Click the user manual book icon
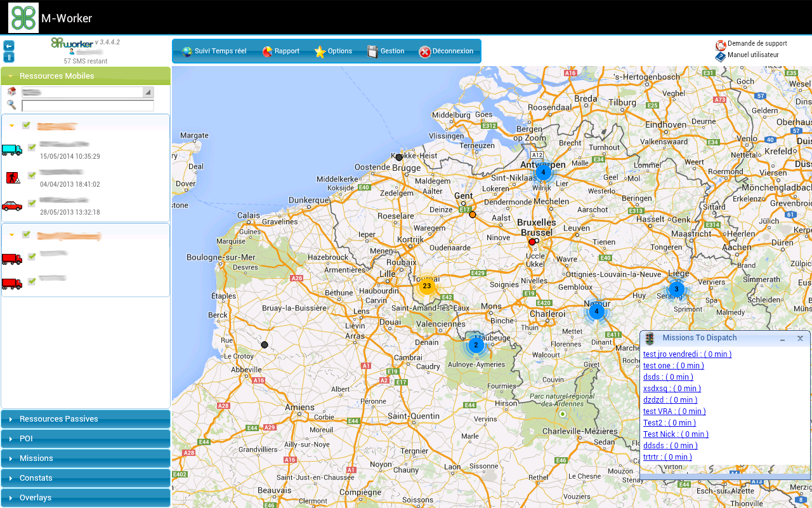 tap(721, 57)
